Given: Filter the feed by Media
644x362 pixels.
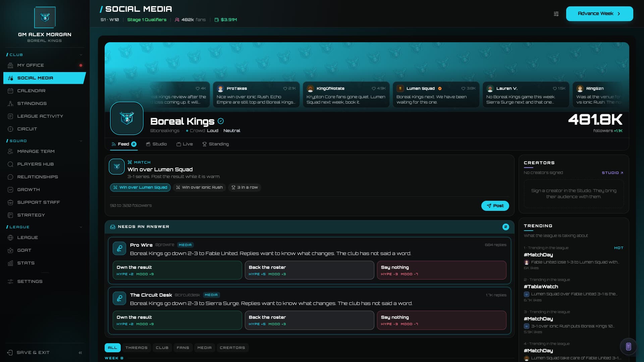Looking at the screenshot, I should point(204,348).
